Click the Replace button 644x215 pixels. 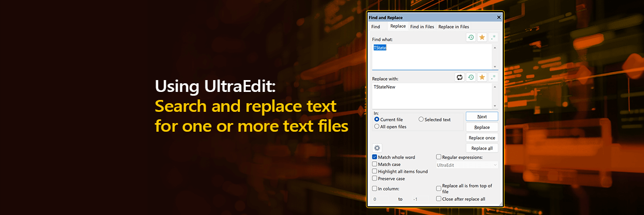coord(482,127)
